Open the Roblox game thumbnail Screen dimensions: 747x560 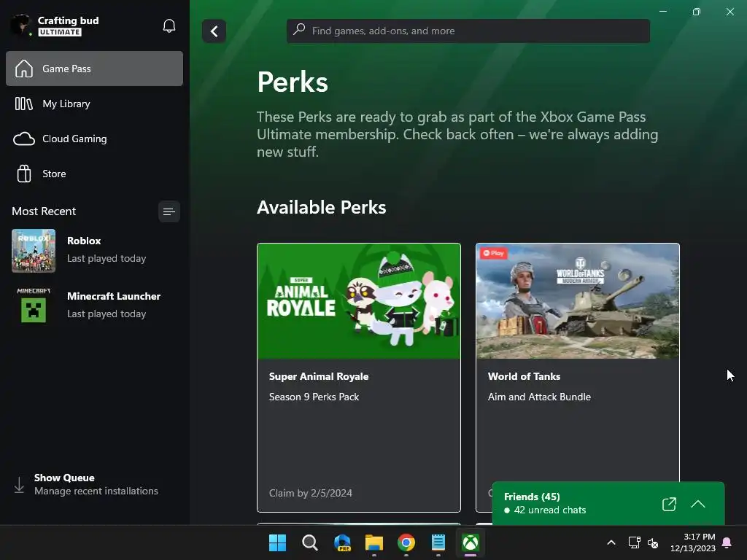[34, 251]
